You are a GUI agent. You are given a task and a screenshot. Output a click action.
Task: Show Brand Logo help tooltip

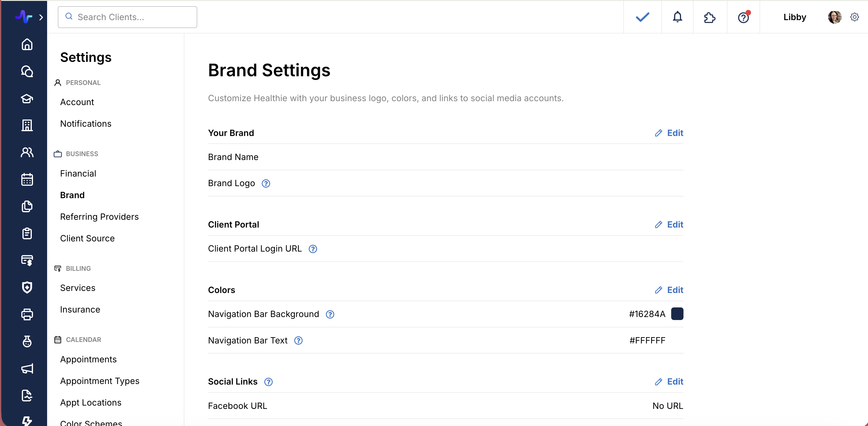tap(266, 183)
